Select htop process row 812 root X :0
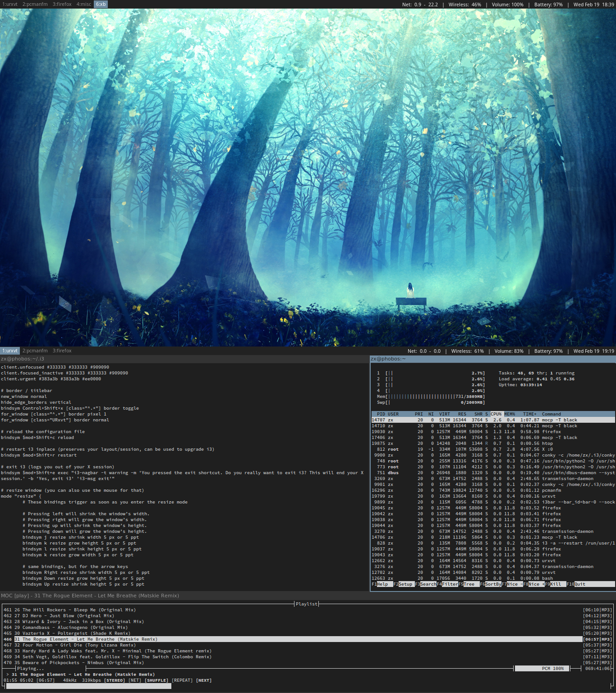 click(x=493, y=449)
